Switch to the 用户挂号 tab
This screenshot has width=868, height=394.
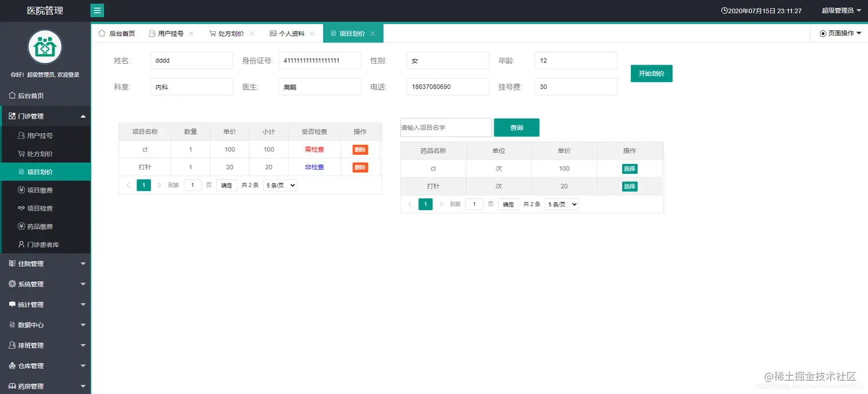[x=170, y=34]
